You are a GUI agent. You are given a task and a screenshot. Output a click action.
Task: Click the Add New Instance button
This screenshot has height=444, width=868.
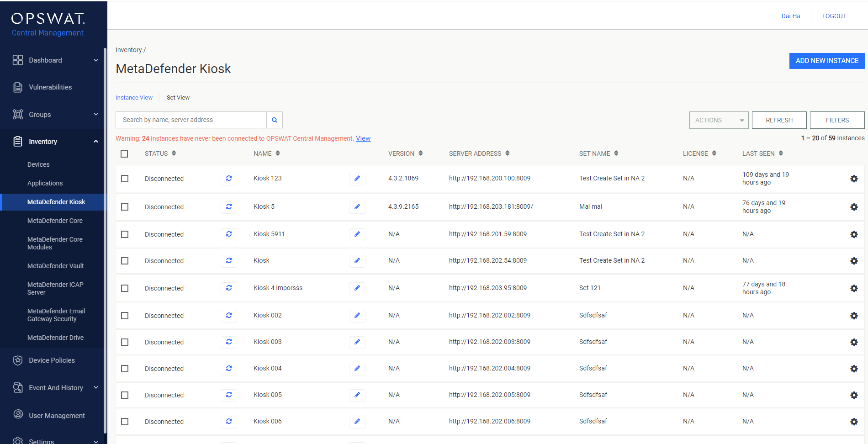827,61
